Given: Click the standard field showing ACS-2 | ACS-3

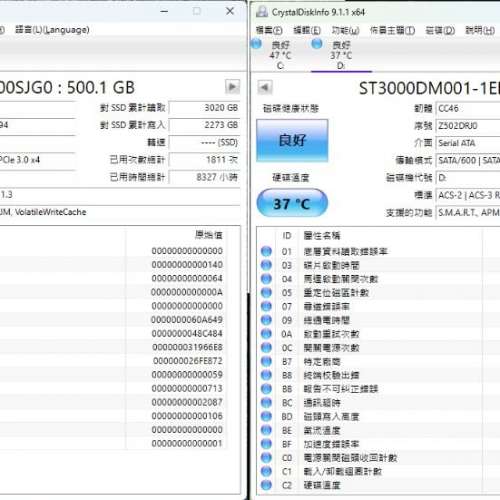Looking at the screenshot, I should [x=468, y=195].
